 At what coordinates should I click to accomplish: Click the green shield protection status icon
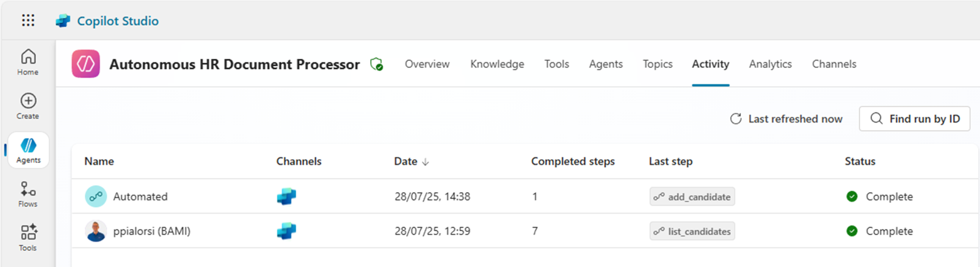[x=376, y=64]
